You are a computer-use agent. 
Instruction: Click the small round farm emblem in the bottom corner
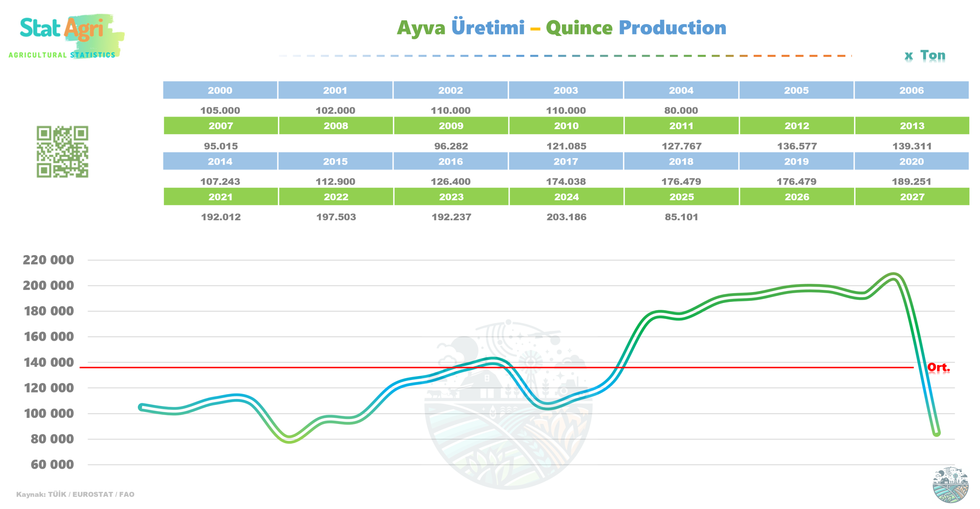coord(950,484)
